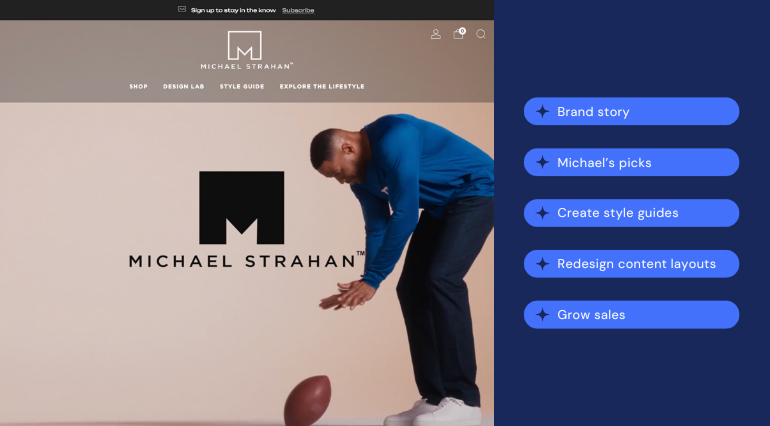The image size is (770, 426).
Task: Select EXPLORE THE LIFESTYLE in navigation
Action: point(322,87)
